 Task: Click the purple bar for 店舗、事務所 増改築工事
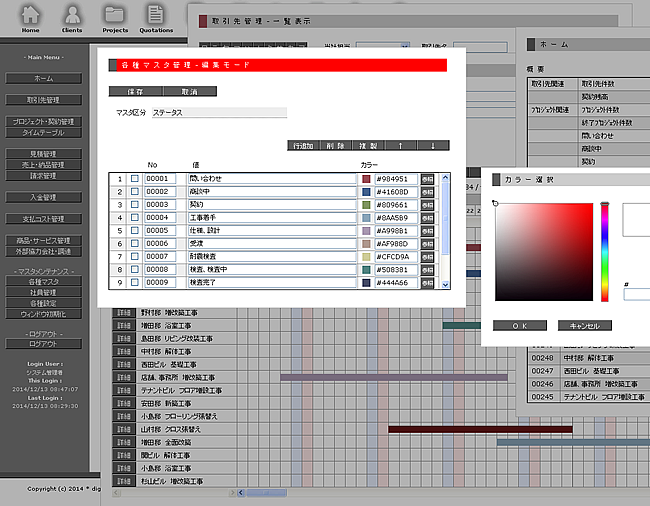(x=394, y=377)
